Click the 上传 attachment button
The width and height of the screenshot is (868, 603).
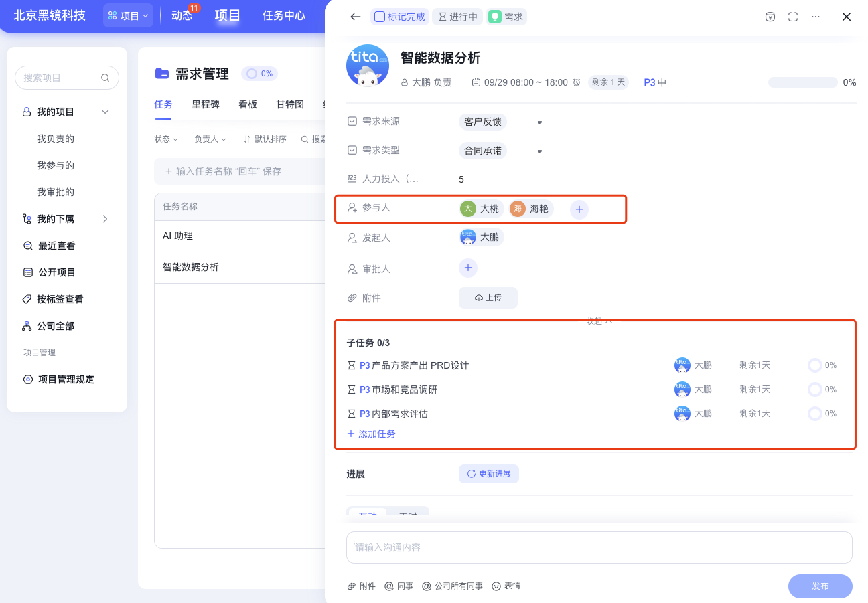pos(488,298)
